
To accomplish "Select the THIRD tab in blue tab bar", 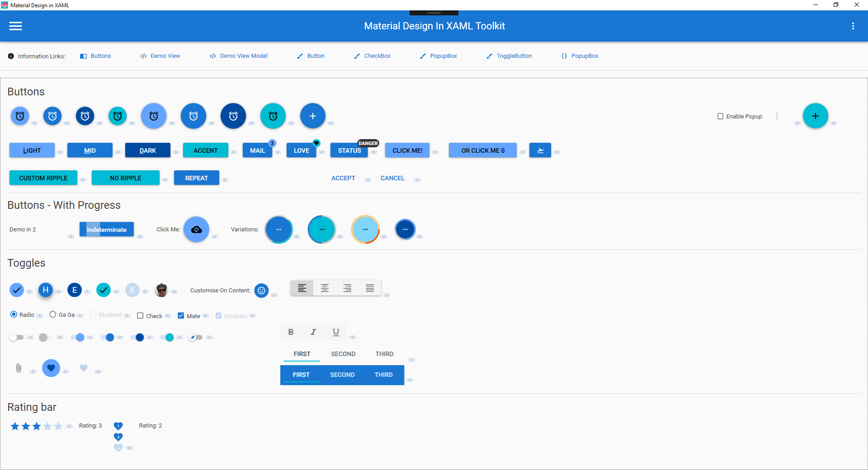I will point(383,375).
